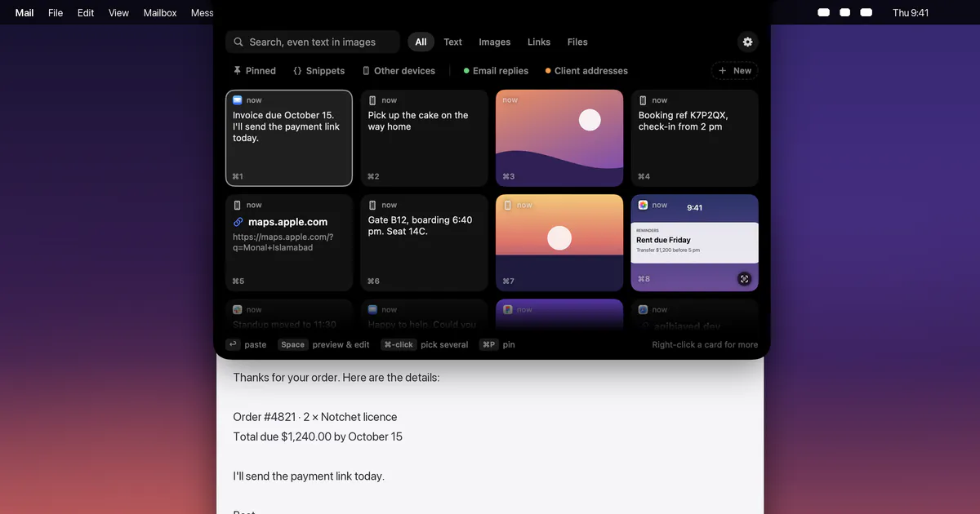This screenshot has width=980, height=514.
Task: Click phone icon on Booking ref card
Action: tap(643, 100)
